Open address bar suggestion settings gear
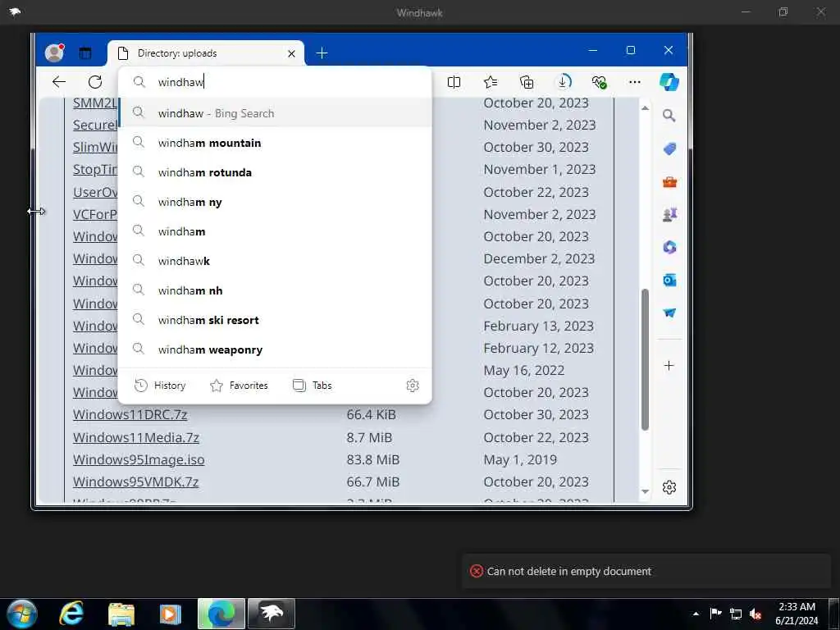This screenshot has height=630, width=840. (413, 386)
